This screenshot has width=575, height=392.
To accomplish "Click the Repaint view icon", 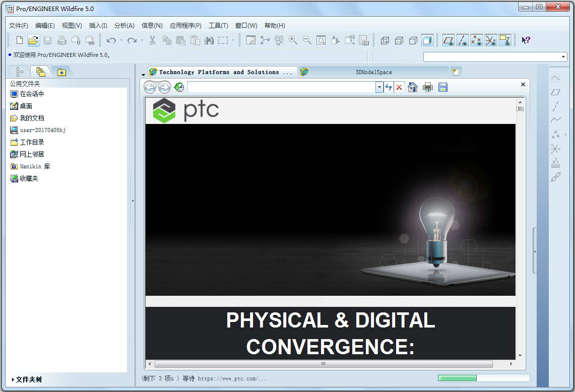I will tap(251, 40).
